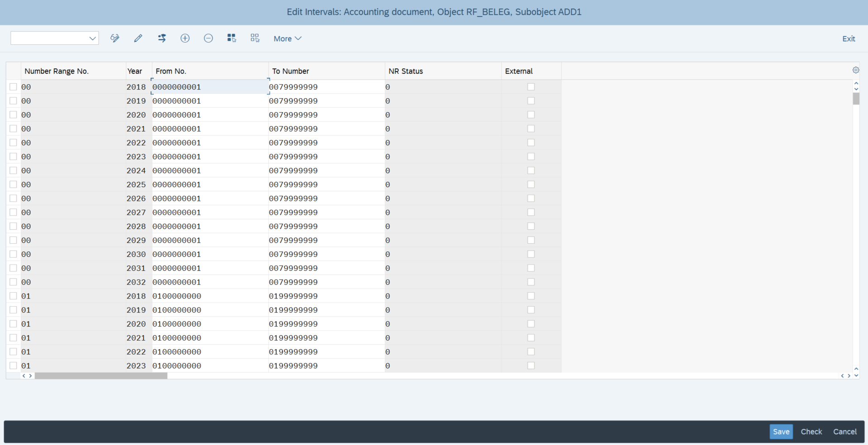This screenshot has width=868, height=445.
Task: Click horizontal scroll left arrow at far left
Action: tap(24, 376)
